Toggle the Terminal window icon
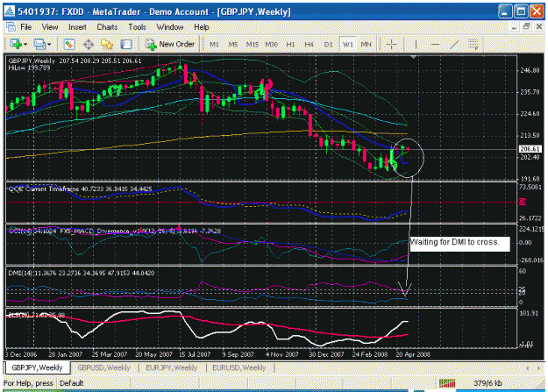The image size is (548, 392). coord(125,44)
